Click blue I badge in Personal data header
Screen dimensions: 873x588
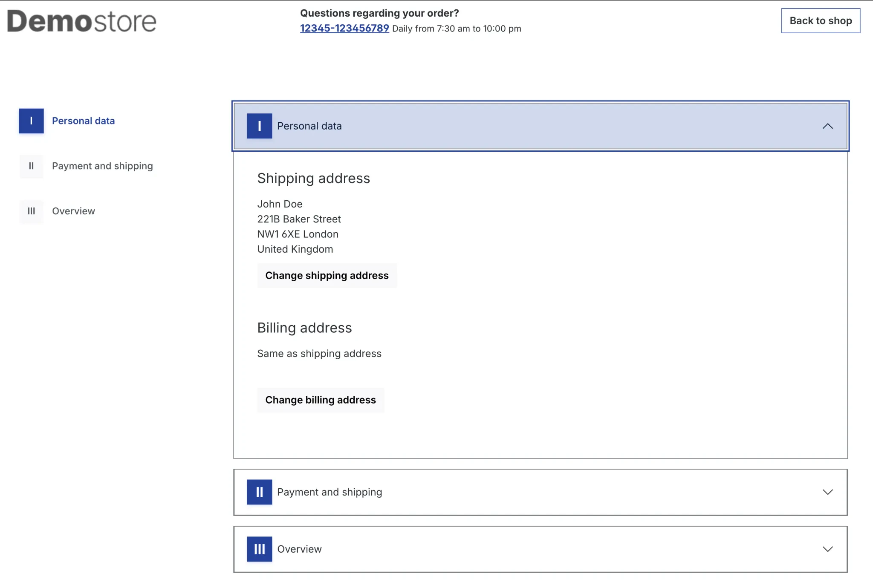pyautogui.click(x=259, y=126)
